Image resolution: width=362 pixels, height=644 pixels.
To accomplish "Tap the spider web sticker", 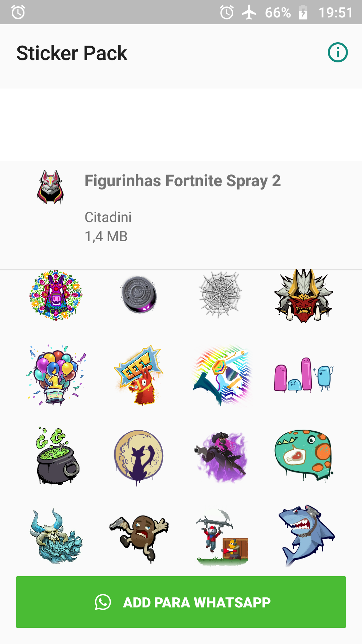I will click(220, 295).
